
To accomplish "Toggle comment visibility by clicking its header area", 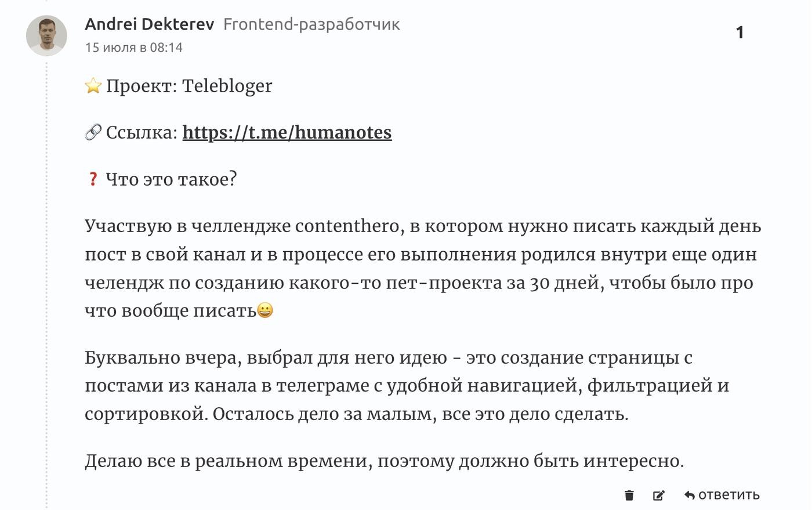I will click(x=232, y=35).
